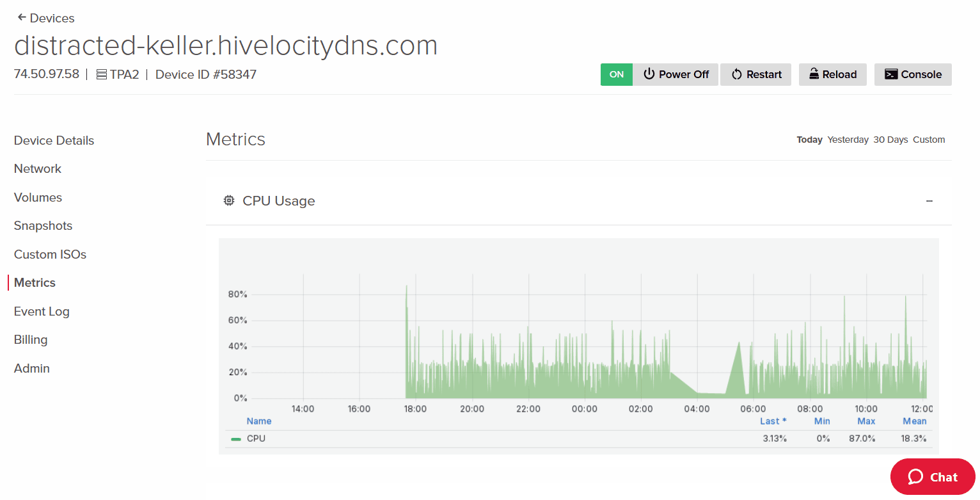Sort the metrics table by the Last column
The image size is (980, 500).
click(770, 421)
